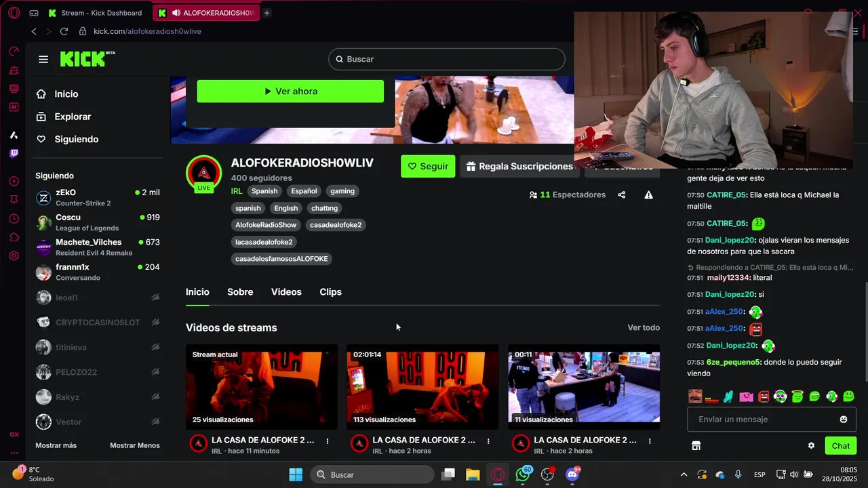Image resolution: width=868 pixels, height=488 pixels.
Task: Click the IRL category link
Action: click(x=237, y=191)
